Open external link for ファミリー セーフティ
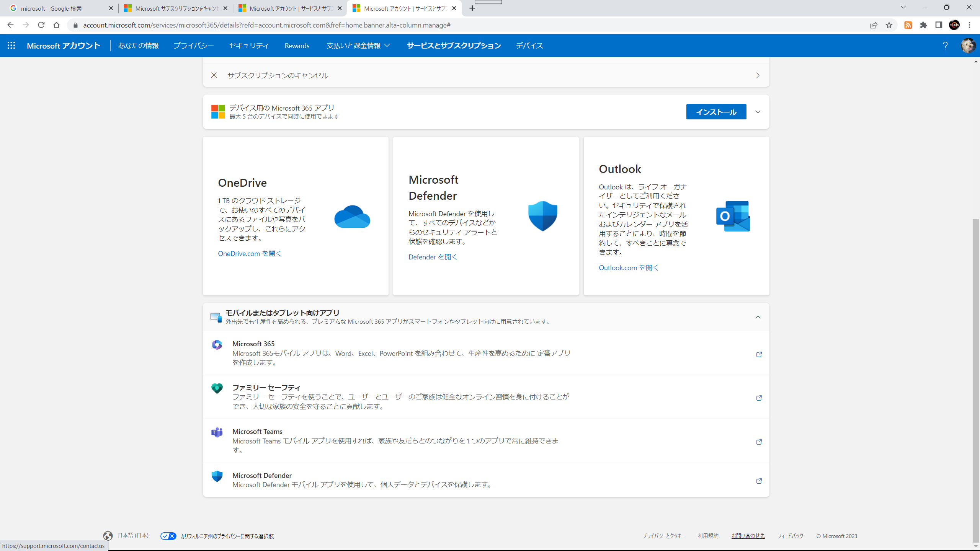This screenshot has width=980, height=551. (759, 398)
